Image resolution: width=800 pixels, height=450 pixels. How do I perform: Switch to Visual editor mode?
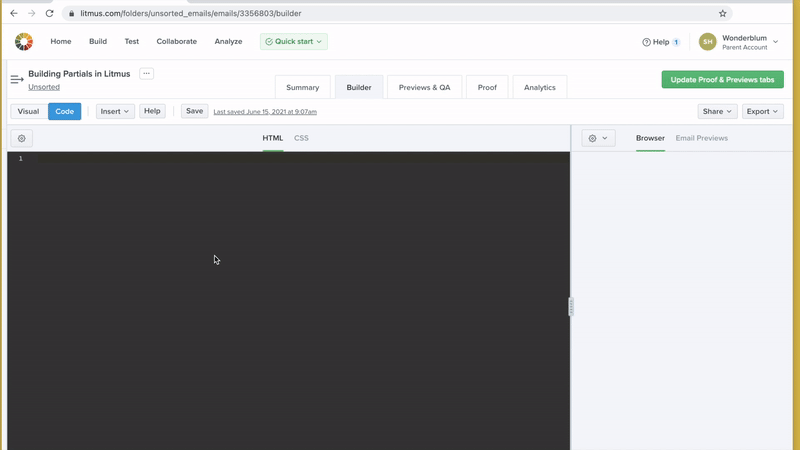click(28, 112)
